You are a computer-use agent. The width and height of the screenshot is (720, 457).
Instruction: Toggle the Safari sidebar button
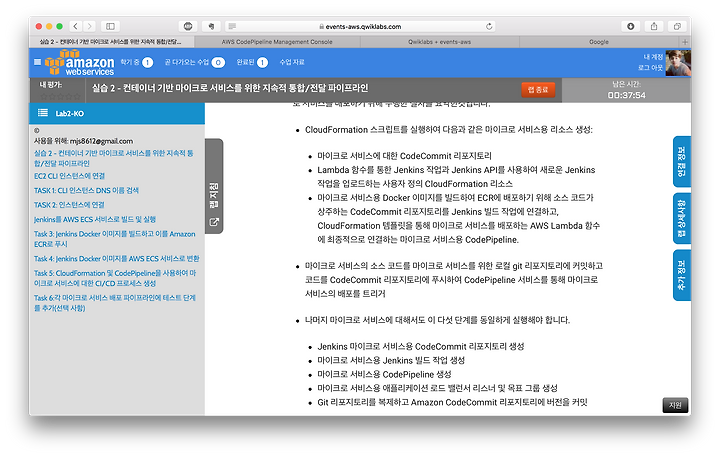pyautogui.click(x=110, y=26)
